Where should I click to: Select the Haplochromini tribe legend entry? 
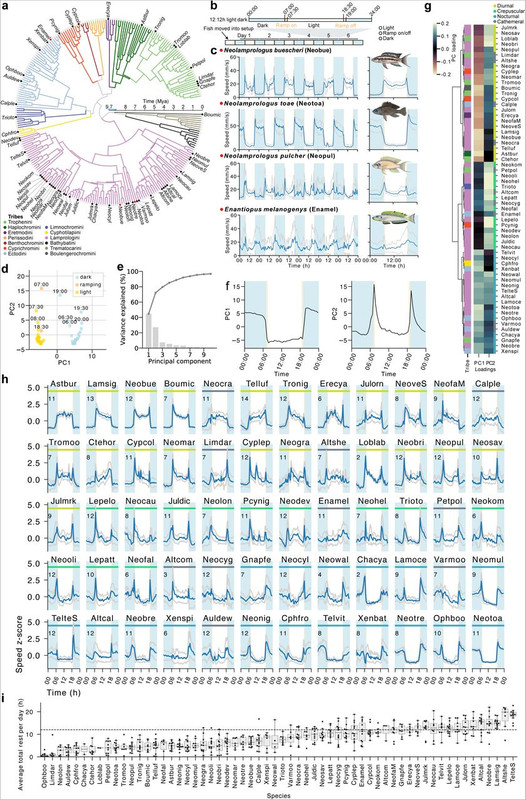pyautogui.click(x=21, y=228)
